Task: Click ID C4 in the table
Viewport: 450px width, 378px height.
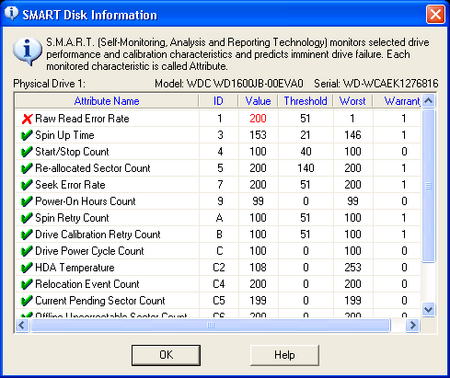Action: tap(219, 284)
